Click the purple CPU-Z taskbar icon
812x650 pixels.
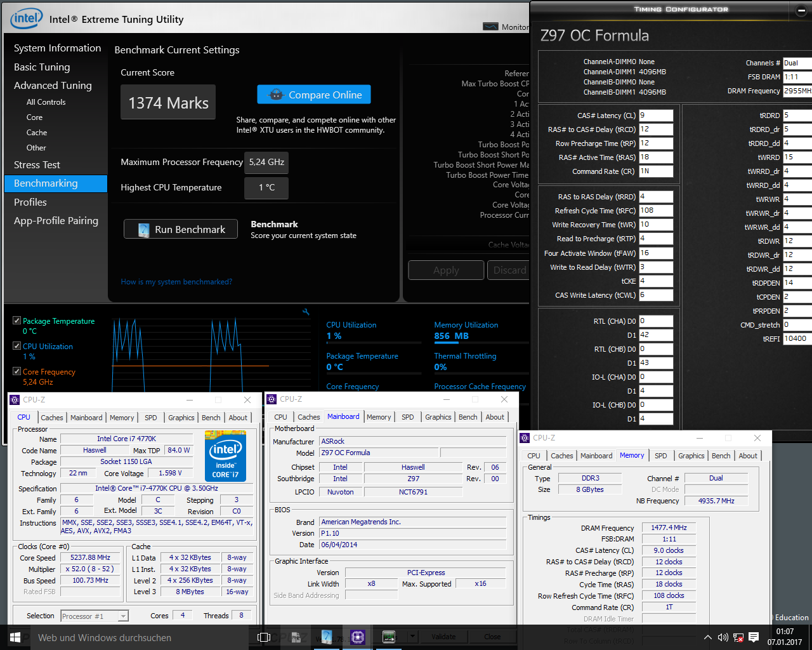357,637
